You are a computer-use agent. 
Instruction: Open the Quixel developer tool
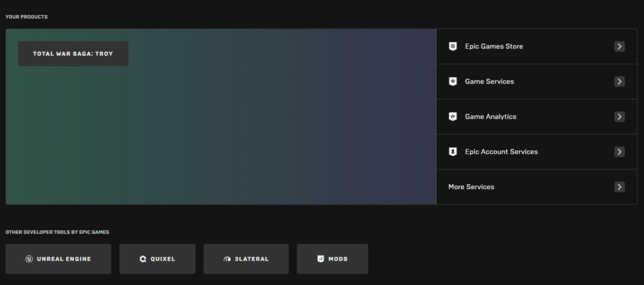[x=157, y=259]
